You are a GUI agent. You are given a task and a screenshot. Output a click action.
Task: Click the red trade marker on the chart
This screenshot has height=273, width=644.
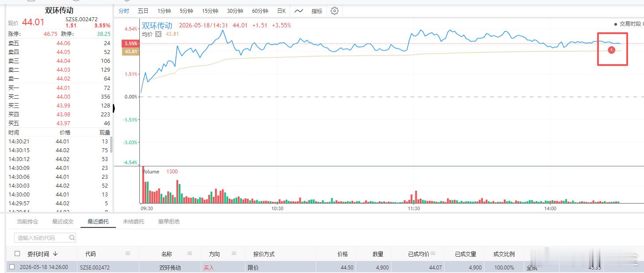611,50
